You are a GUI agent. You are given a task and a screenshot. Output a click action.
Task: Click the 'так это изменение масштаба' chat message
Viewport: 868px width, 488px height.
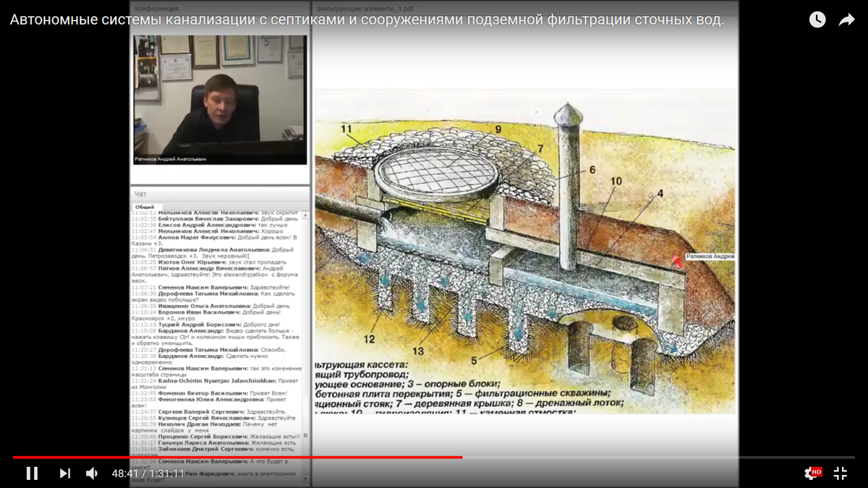(217, 371)
